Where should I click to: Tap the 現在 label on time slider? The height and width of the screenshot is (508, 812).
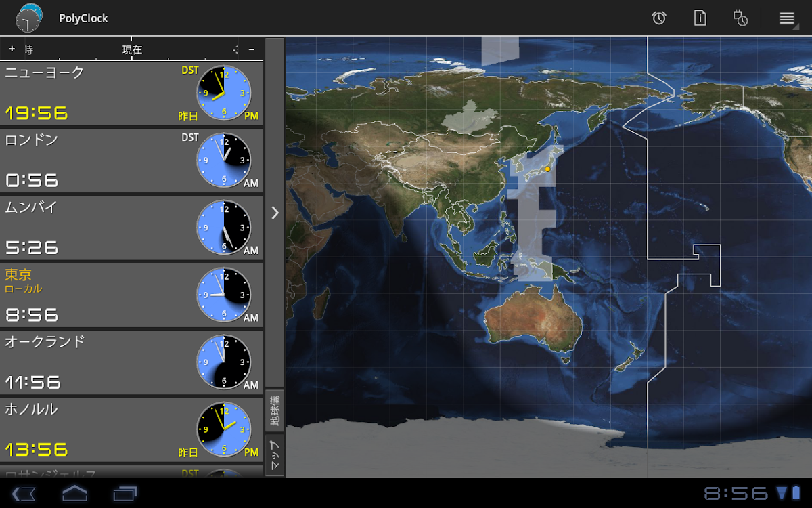point(132,49)
